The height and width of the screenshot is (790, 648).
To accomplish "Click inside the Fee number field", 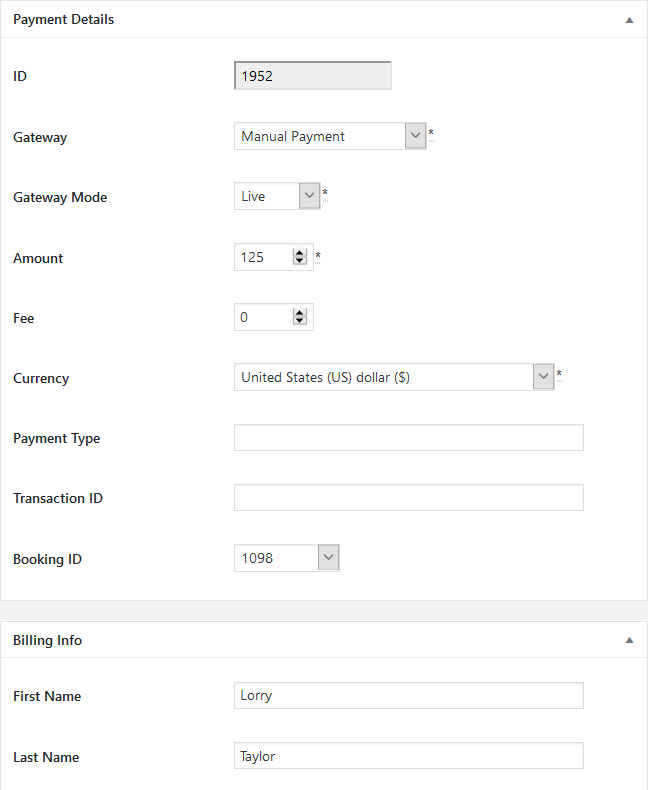I will [x=265, y=317].
